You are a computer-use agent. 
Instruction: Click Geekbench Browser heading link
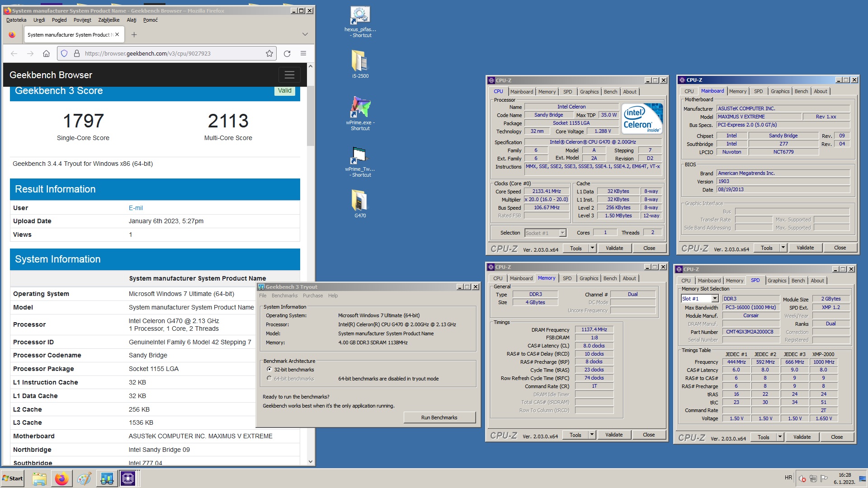[x=51, y=75]
